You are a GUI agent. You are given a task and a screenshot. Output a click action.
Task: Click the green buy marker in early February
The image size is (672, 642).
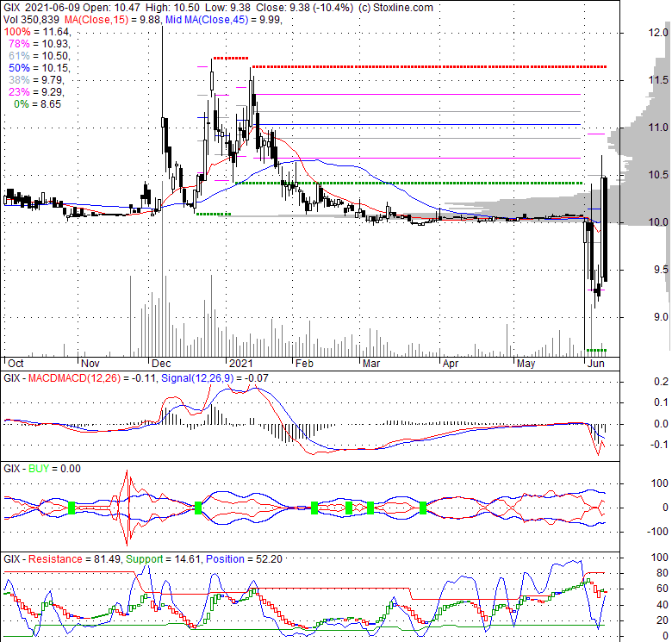(x=314, y=508)
